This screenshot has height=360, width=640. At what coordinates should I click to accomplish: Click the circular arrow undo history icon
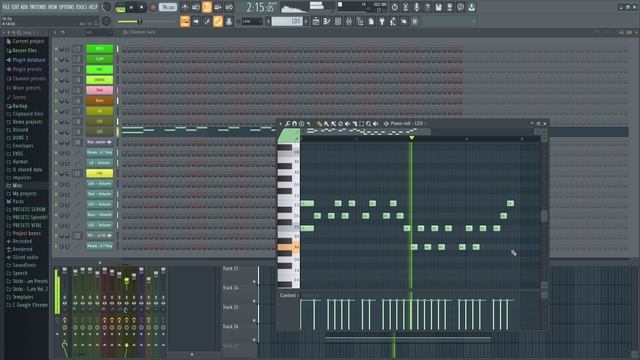[394, 7]
